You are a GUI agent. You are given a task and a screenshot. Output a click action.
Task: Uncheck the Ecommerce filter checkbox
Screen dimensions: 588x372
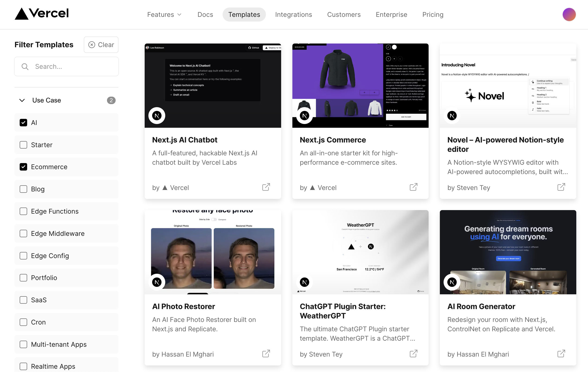(x=23, y=167)
